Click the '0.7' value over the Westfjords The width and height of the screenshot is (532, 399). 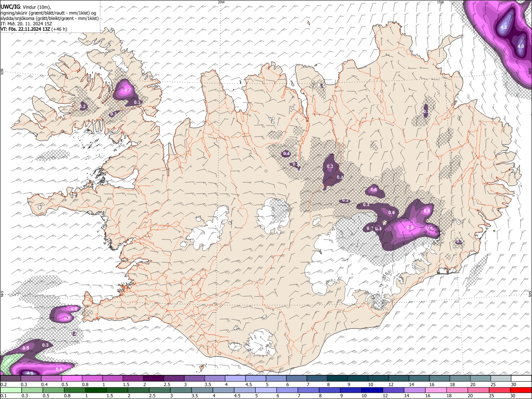pyautogui.click(x=128, y=90)
